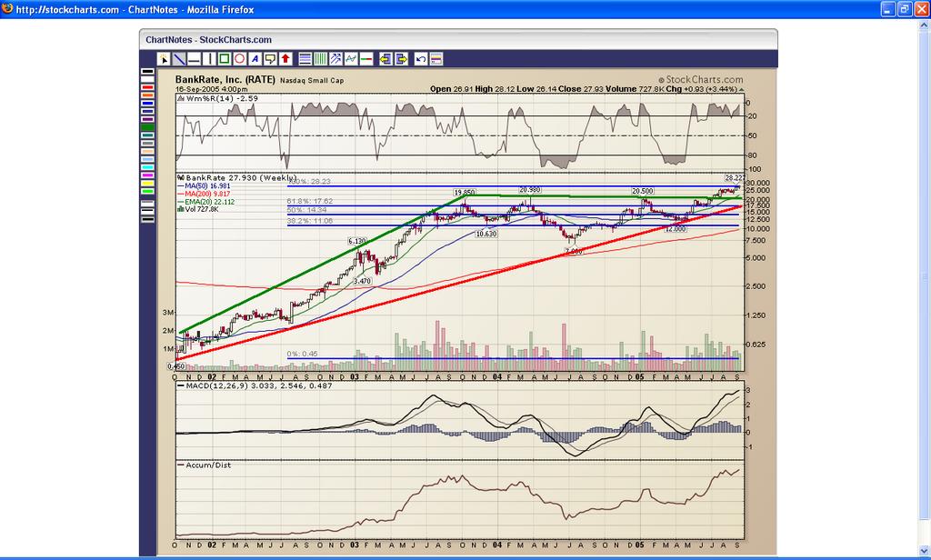Click the left yellow arrow layer icon
931x560 pixels.
(x=385, y=59)
